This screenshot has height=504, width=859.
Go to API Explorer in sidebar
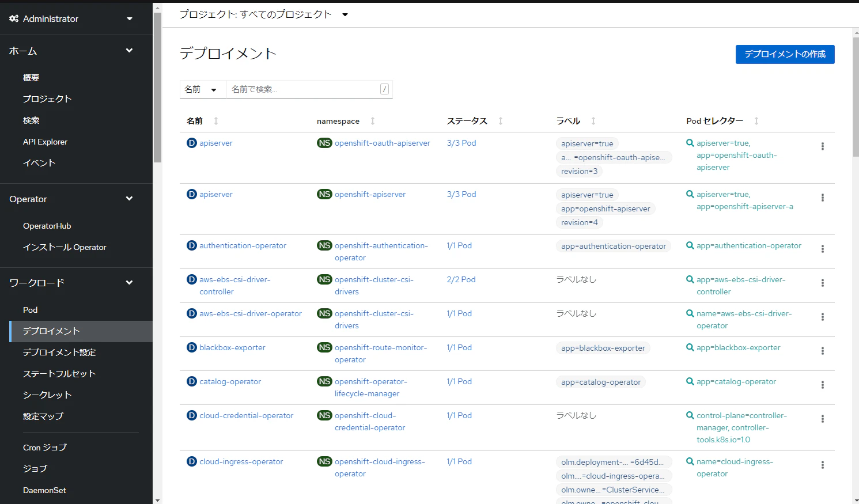pyautogui.click(x=45, y=142)
